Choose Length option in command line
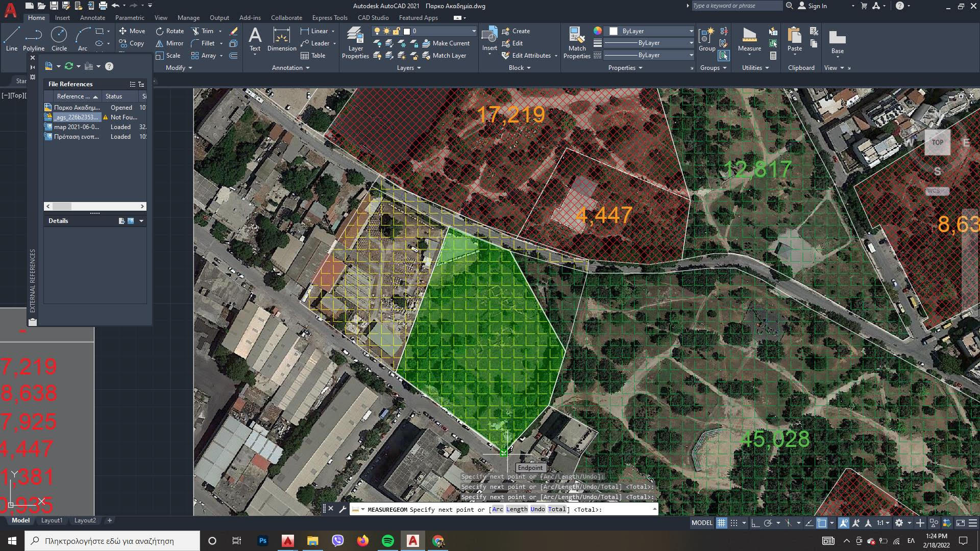The width and height of the screenshot is (980, 551). (517, 509)
